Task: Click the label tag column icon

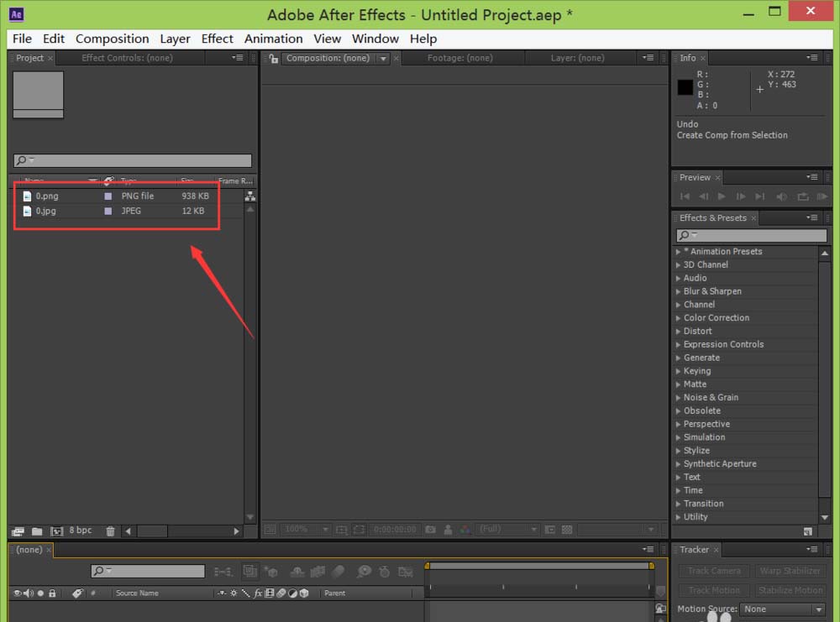Action: [x=77, y=593]
